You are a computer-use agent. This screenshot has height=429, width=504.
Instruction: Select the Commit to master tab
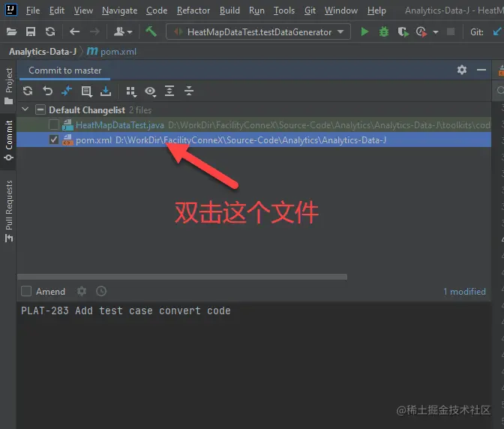point(65,70)
